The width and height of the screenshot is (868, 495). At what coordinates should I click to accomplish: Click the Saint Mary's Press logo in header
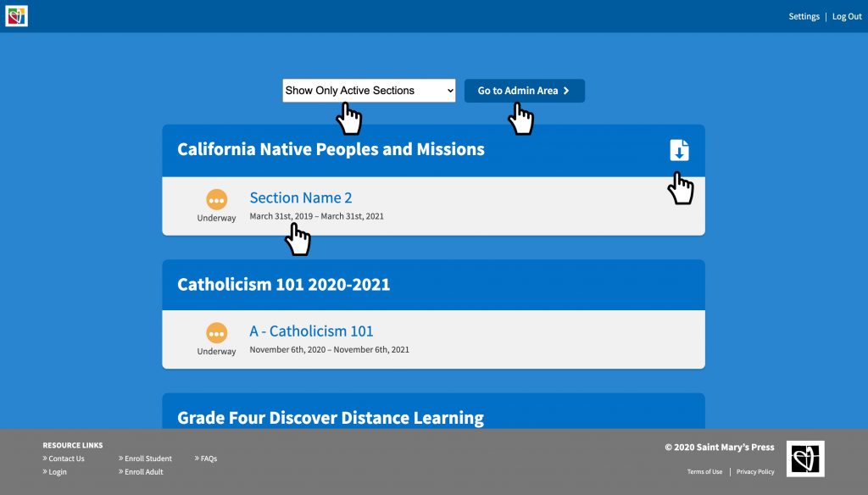[17, 16]
